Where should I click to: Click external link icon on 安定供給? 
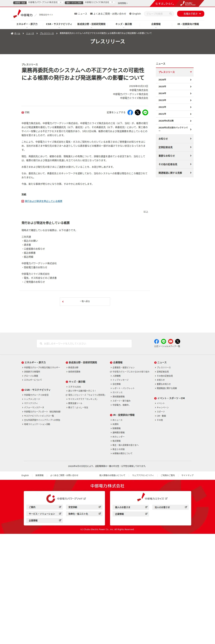pos(100,507)
